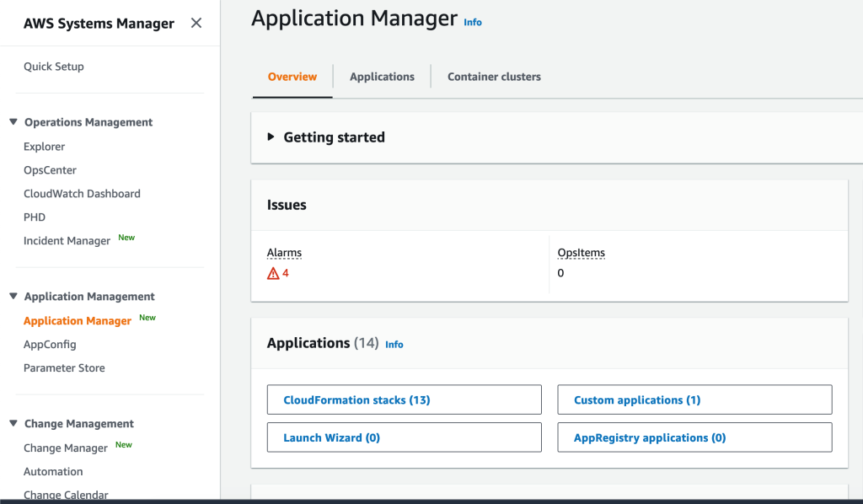Close the AWS Systems Manager navigation panel
The height and width of the screenshot is (504, 863).
click(196, 23)
